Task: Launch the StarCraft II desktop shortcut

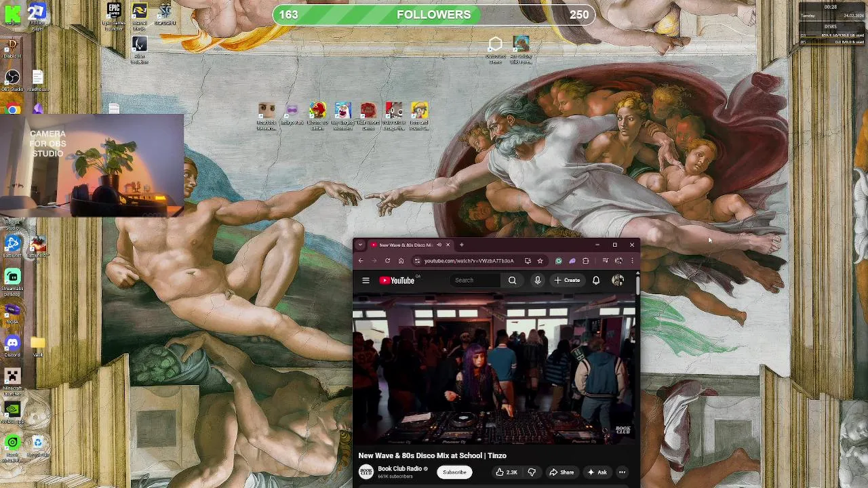Action: tap(165, 14)
